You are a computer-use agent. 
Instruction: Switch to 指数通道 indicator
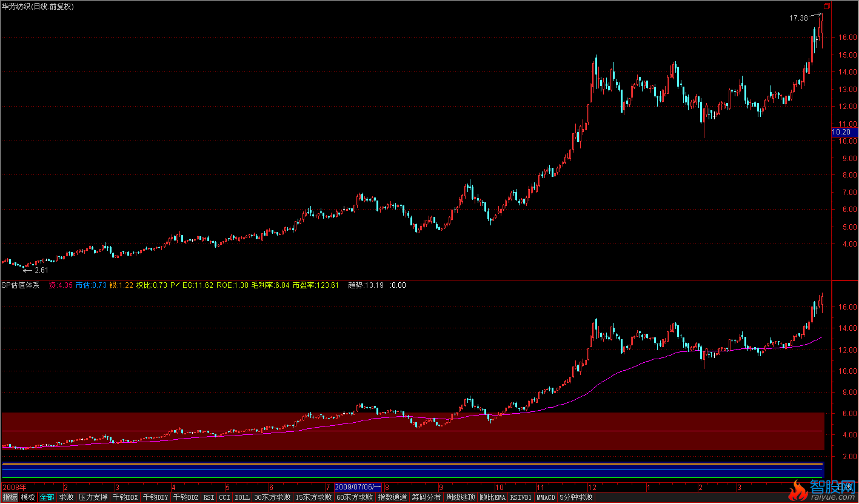pyautogui.click(x=393, y=497)
